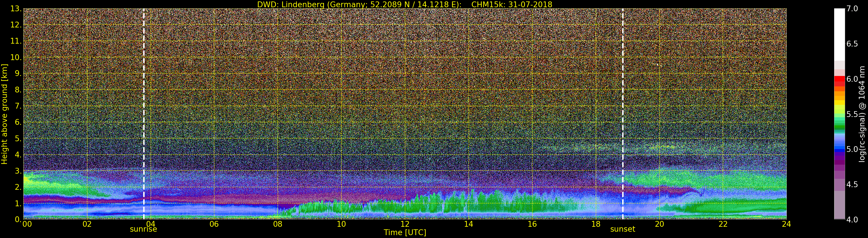Click the '1.' height tick label
Screen dimensions: 868x238
[x=18, y=203]
